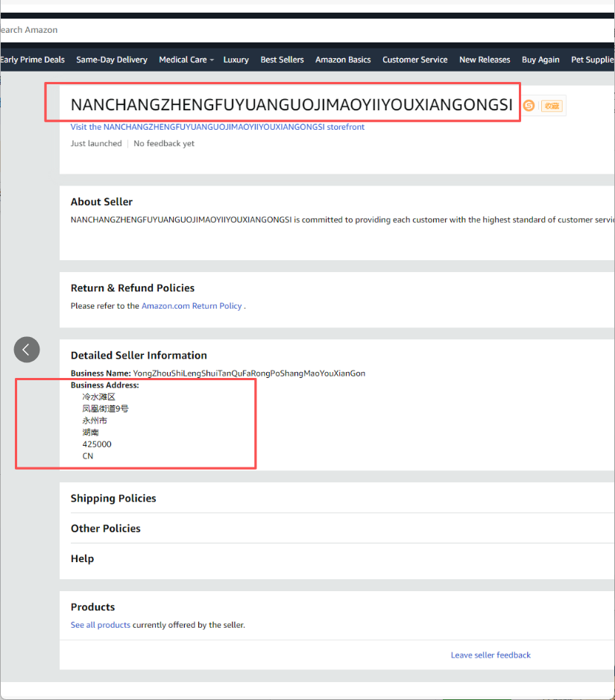This screenshot has height=700, width=615.
Task: Click the 'No feedback yet' text
Action: (164, 143)
